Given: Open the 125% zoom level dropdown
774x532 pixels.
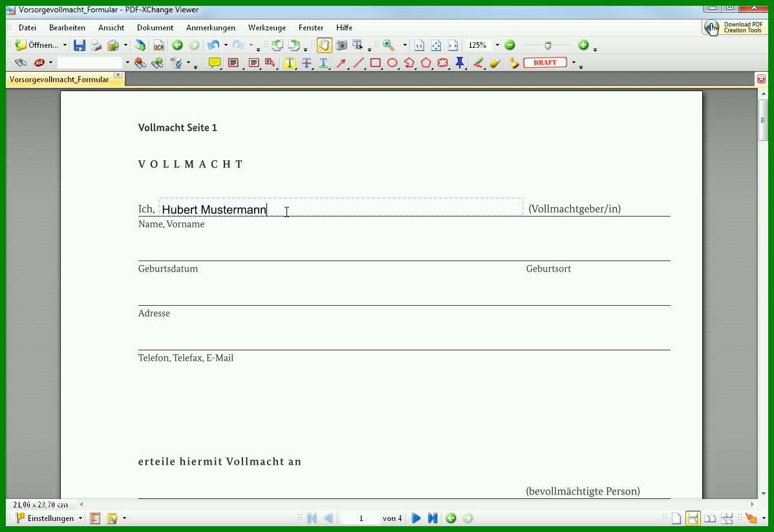Looking at the screenshot, I should click(497, 45).
